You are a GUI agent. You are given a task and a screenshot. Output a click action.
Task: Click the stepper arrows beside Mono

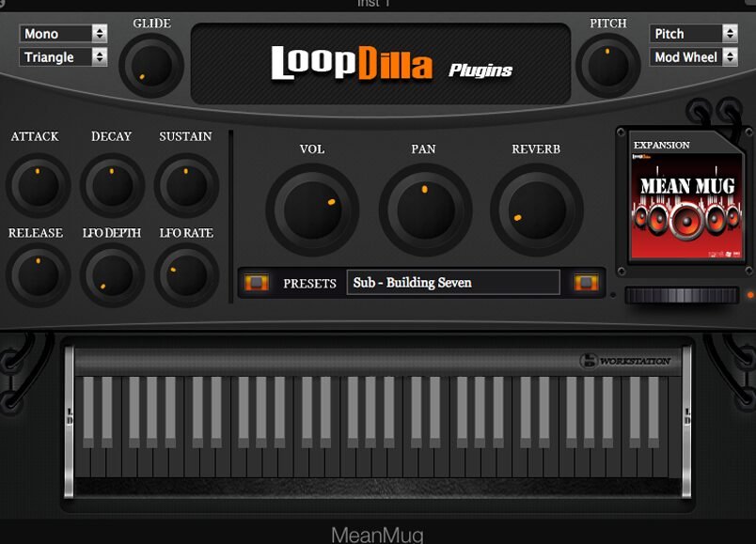click(x=100, y=34)
